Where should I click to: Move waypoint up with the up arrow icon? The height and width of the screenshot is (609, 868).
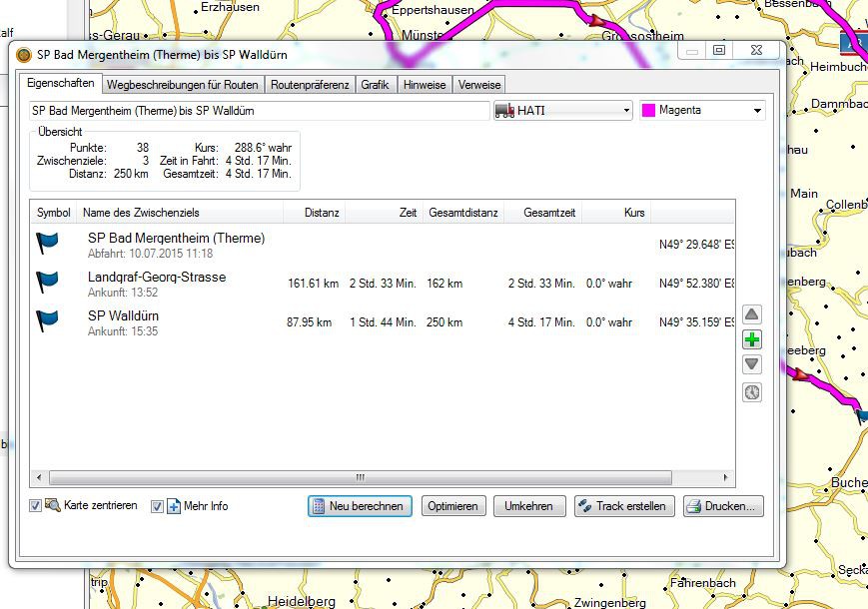pyautogui.click(x=752, y=314)
